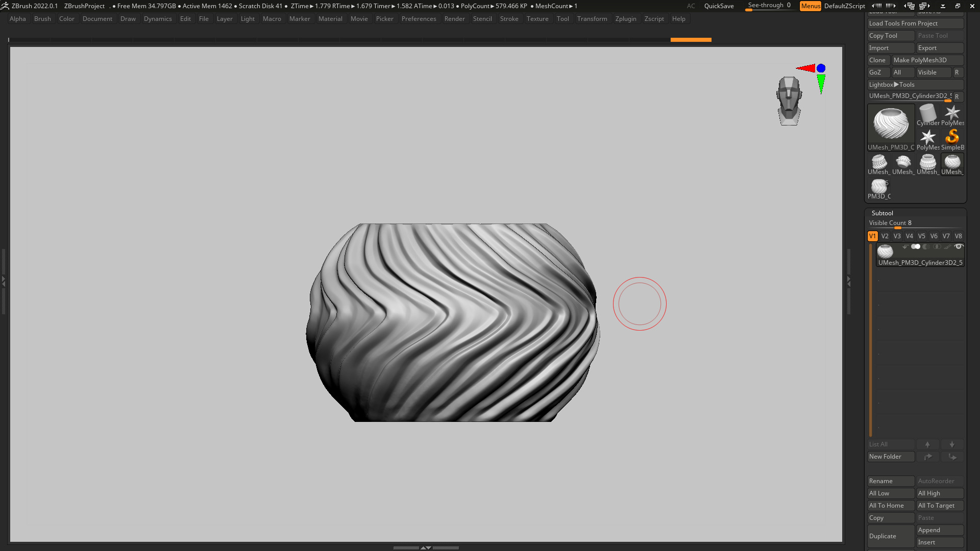Open the Tool menu
Screen dimensions: 980x551
tap(563, 19)
